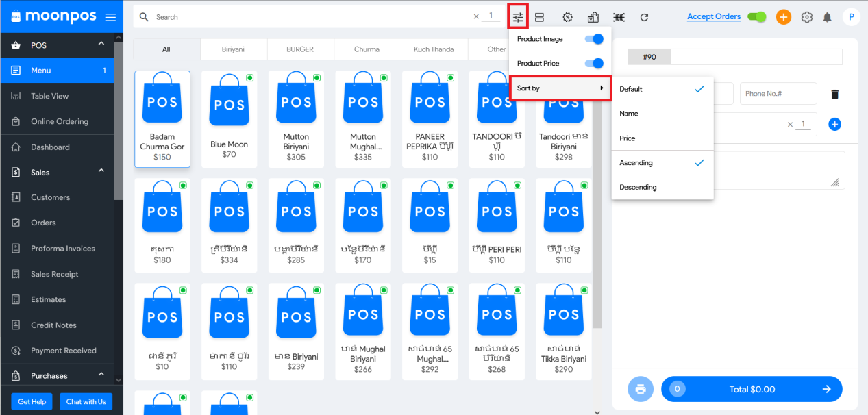Click the blue printer icon

click(x=641, y=389)
